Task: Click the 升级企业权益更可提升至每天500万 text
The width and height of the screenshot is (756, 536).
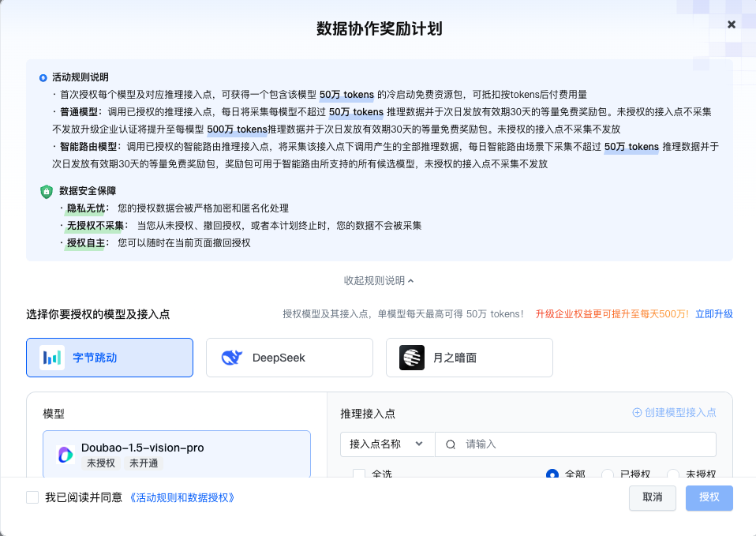Action: 612,314
